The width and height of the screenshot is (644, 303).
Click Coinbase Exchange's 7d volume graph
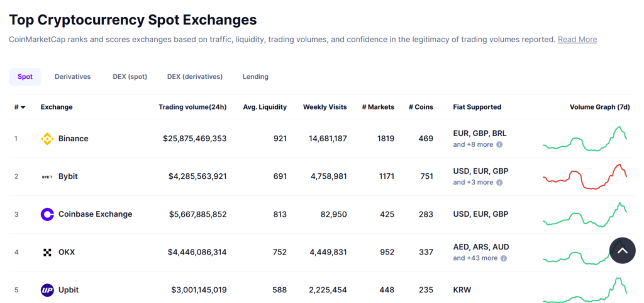tap(585, 215)
